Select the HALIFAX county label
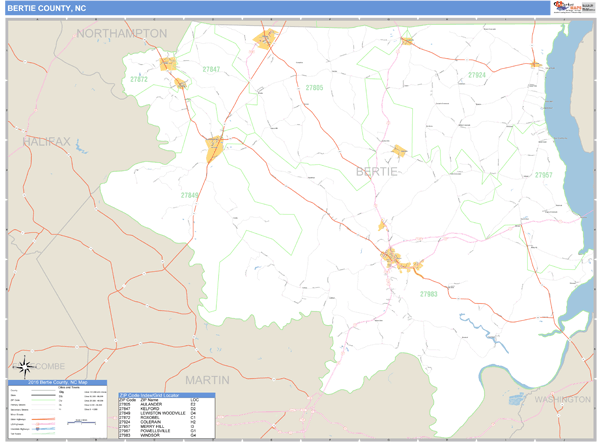 (x=48, y=141)
